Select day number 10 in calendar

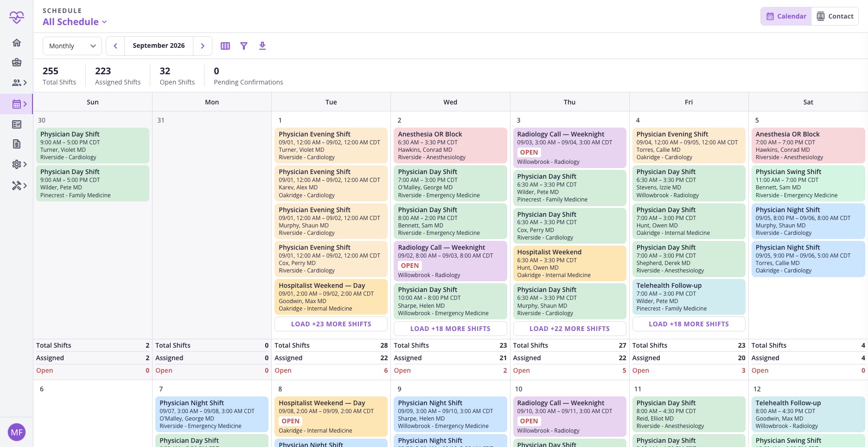click(518, 389)
